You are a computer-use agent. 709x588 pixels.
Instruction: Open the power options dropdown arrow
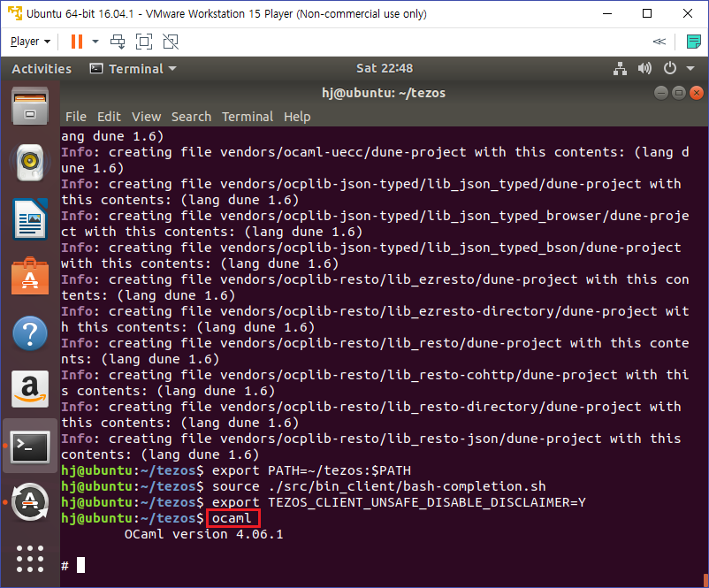point(95,42)
